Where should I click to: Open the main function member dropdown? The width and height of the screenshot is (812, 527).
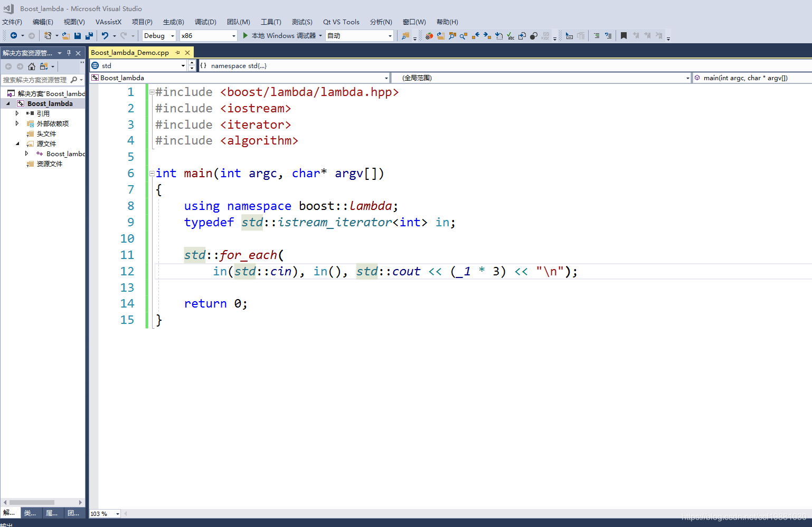pyautogui.click(x=752, y=78)
